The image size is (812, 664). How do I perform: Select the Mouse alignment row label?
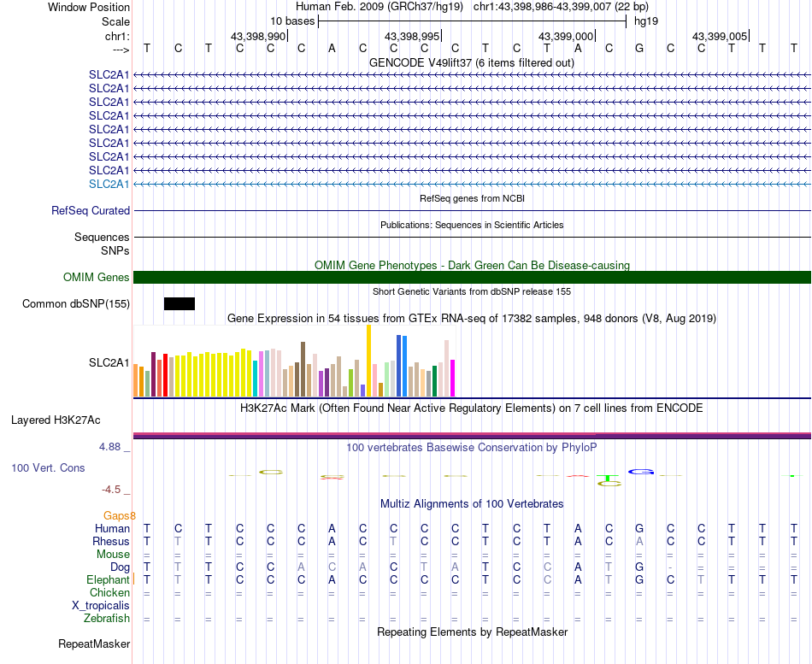[113, 555]
